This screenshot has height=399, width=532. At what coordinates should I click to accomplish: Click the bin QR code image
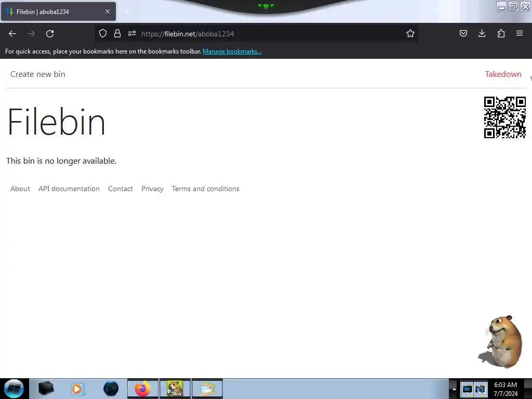505,117
